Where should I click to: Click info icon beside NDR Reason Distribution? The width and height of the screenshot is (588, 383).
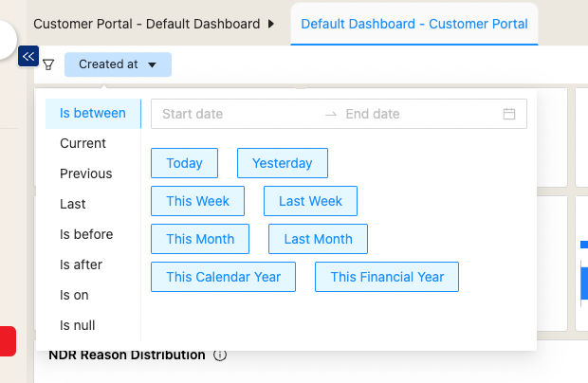pyautogui.click(x=220, y=356)
